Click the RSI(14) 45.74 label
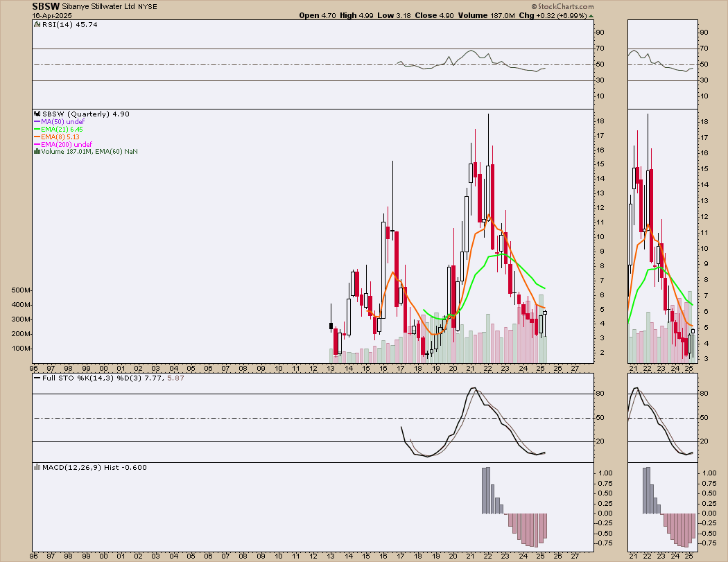The width and height of the screenshot is (728, 562). click(70, 24)
